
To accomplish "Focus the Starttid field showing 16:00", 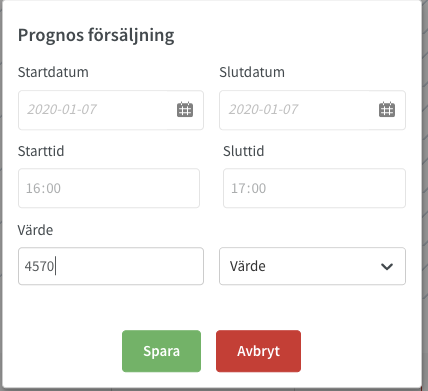I will pos(109,188).
